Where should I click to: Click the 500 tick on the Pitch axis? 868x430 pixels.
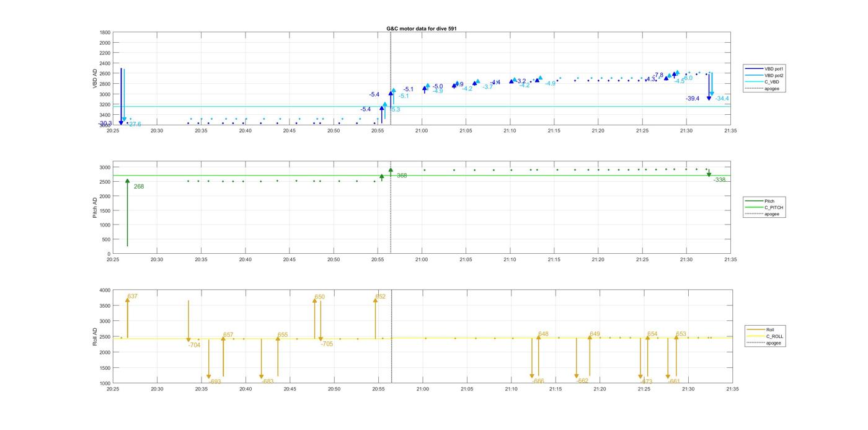point(107,240)
